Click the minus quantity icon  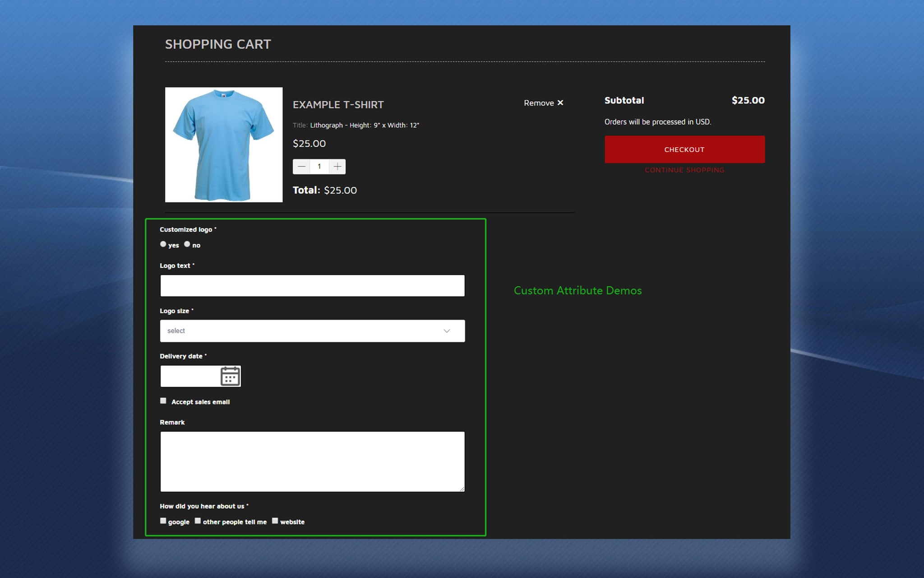pos(301,167)
